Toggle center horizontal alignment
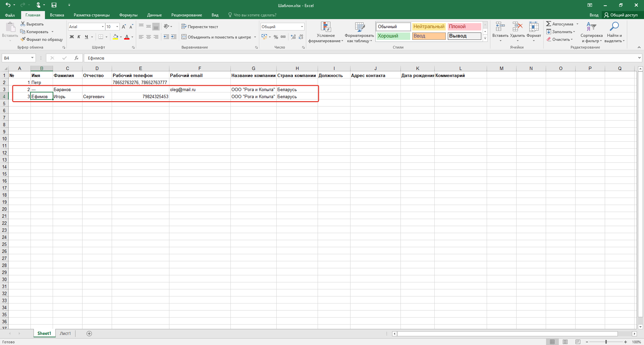The height and width of the screenshot is (345, 644). tap(149, 37)
